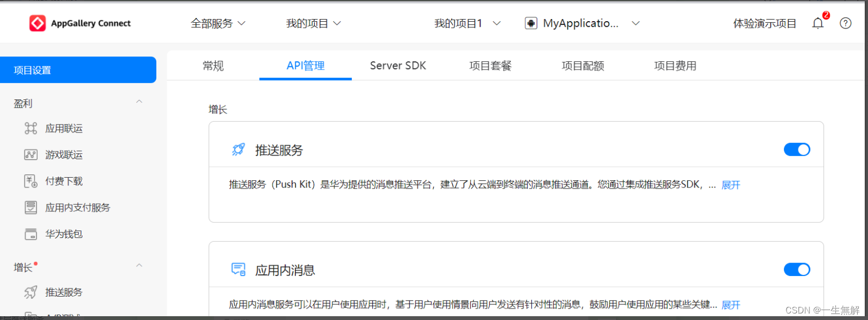868x320 pixels.
Task: Open 推送服务 in the sidebar 增长 section
Action: click(x=64, y=292)
